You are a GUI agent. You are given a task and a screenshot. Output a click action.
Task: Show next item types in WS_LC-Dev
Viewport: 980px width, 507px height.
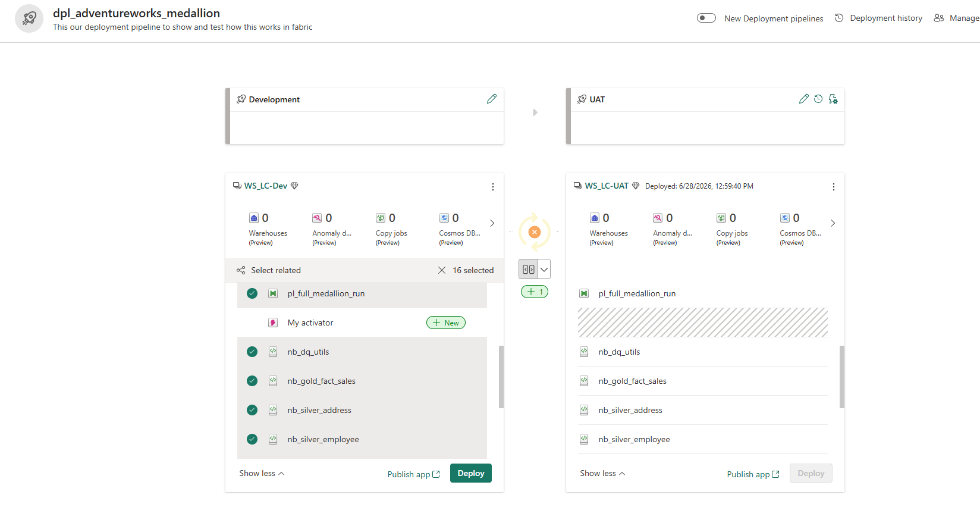click(492, 223)
